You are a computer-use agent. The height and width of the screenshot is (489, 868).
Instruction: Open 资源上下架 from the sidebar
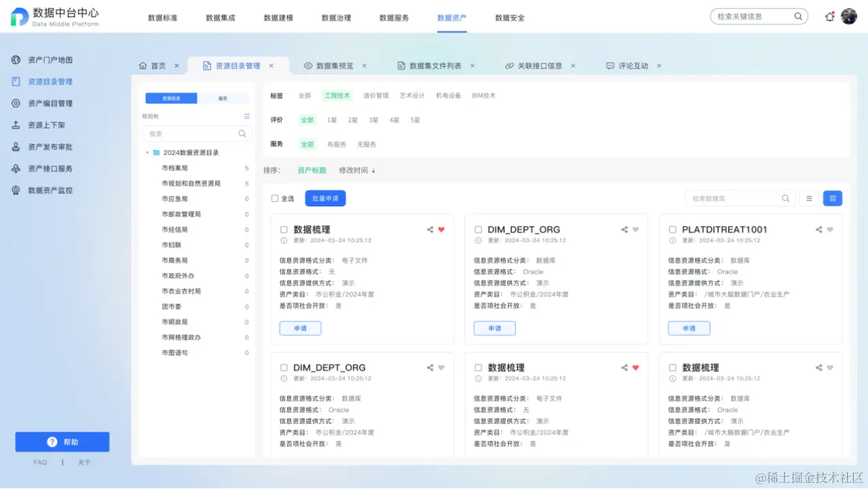pos(16,125)
